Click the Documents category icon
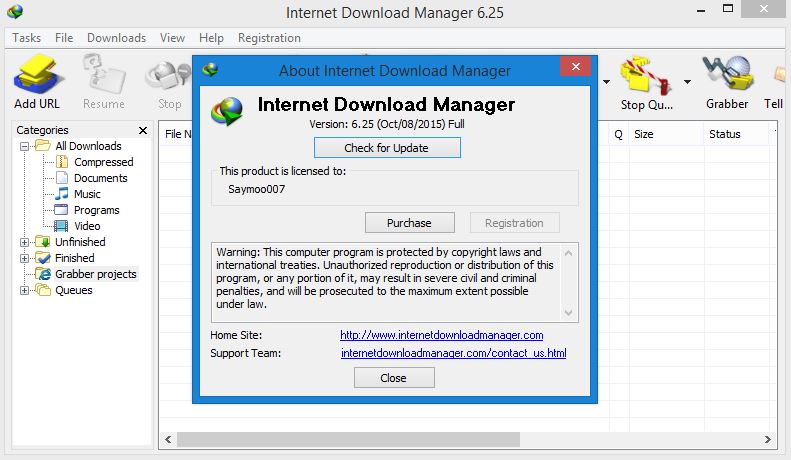 [62, 178]
